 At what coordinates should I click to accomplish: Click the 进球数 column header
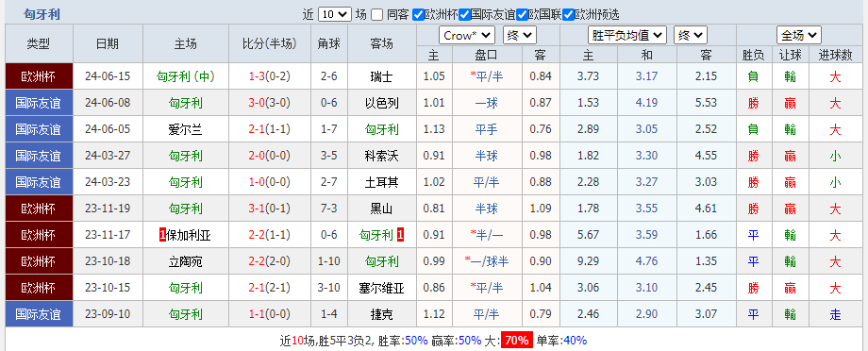point(835,56)
